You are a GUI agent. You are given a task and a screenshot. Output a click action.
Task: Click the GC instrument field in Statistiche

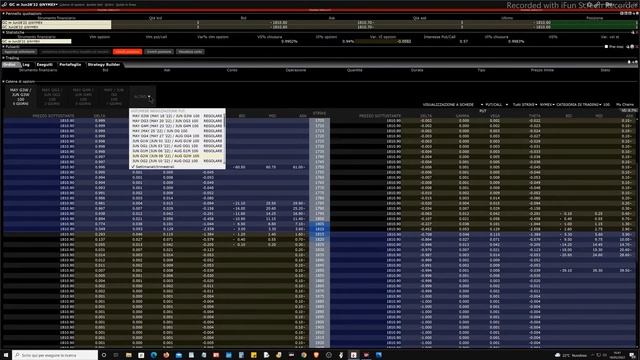[36, 41]
